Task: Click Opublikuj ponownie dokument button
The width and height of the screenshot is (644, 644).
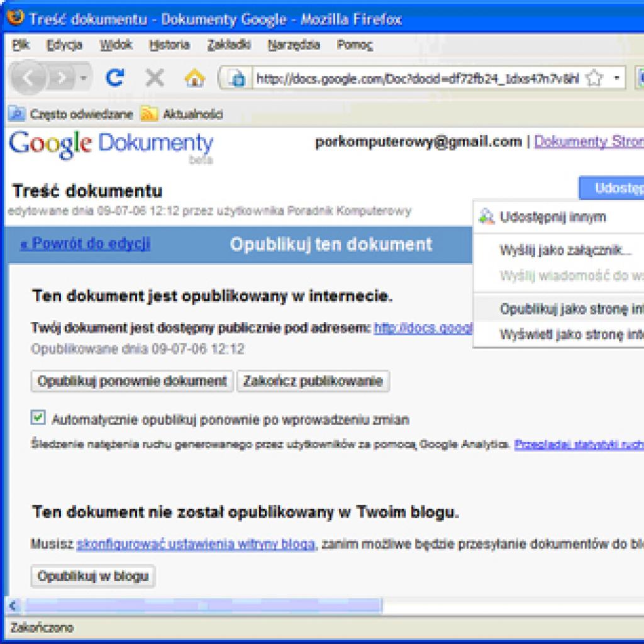Action: pos(132,381)
